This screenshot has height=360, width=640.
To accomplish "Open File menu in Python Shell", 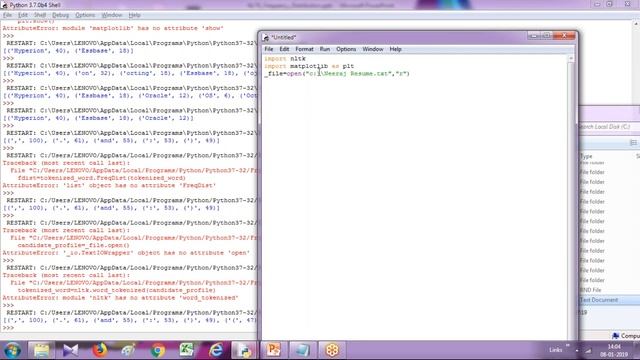I will (x=7, y=15).
